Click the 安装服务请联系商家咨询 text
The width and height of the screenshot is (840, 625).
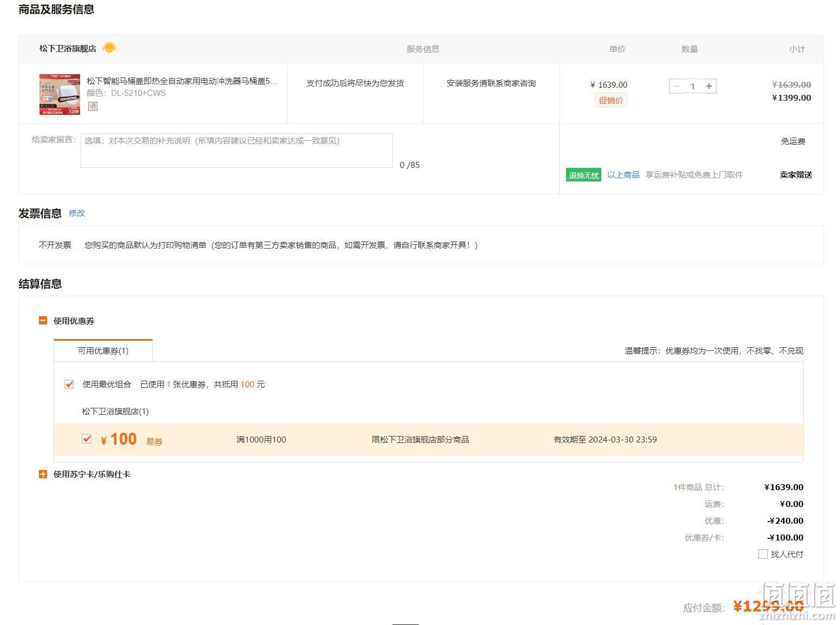[491, 83]
